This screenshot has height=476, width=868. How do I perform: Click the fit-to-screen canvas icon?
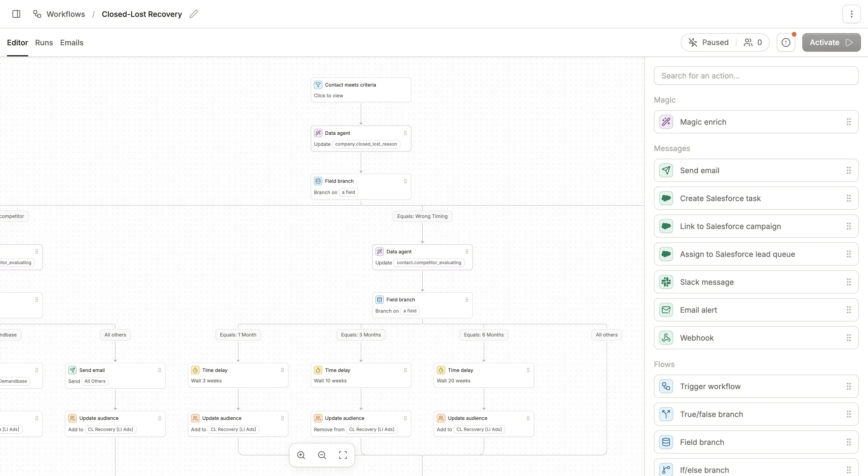click(343, 455)
